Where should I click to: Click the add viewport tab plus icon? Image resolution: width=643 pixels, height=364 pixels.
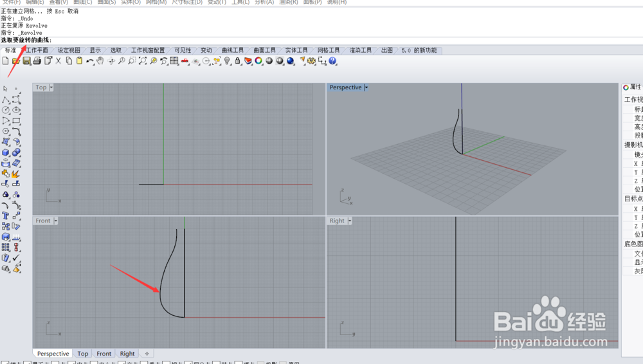point(147,353)
